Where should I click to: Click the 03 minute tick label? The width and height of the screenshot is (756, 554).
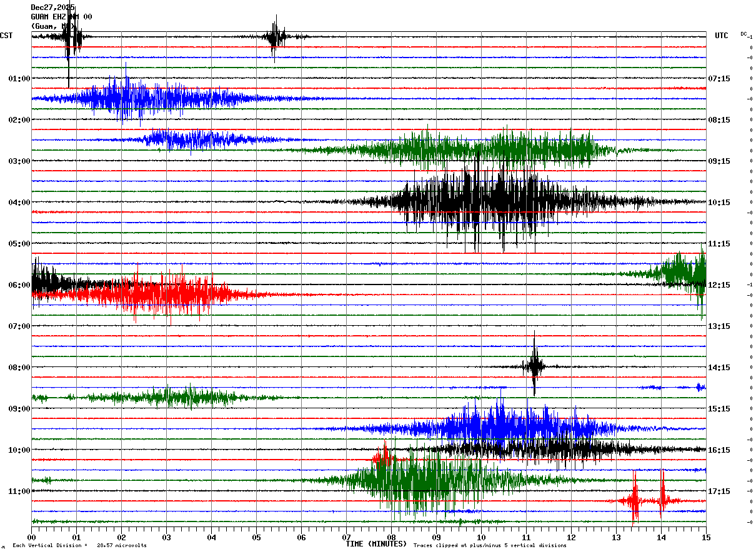pyautogui.click(x=166, y=537)
